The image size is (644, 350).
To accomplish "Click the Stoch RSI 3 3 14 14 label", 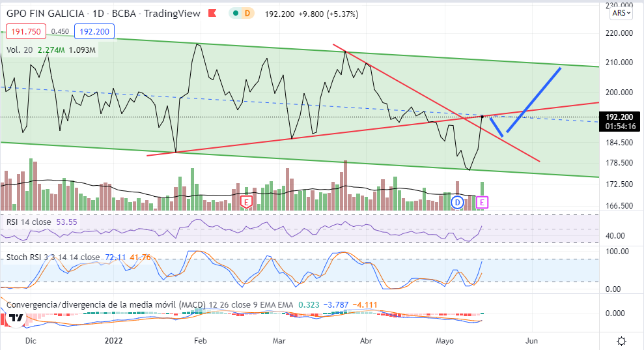I will point(53,257).
